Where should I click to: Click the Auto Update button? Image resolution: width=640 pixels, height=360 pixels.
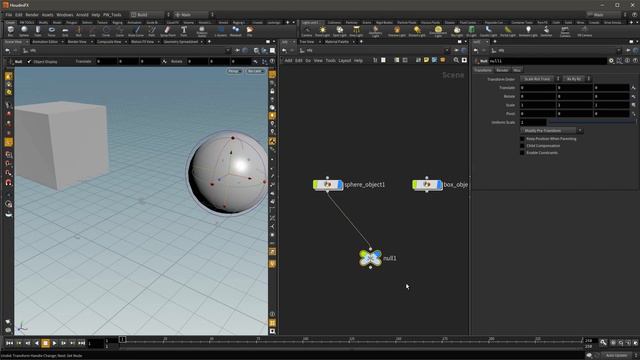pos(616,356)
